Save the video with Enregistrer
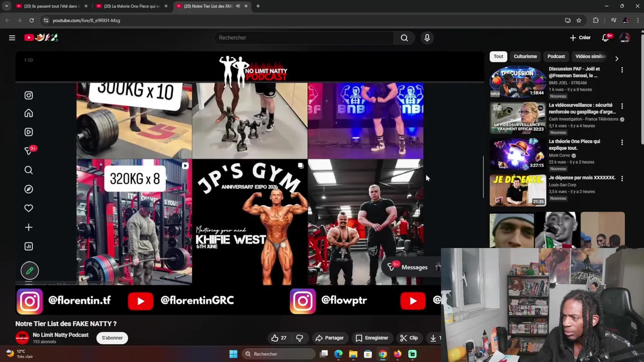 (x=372, y=338)
